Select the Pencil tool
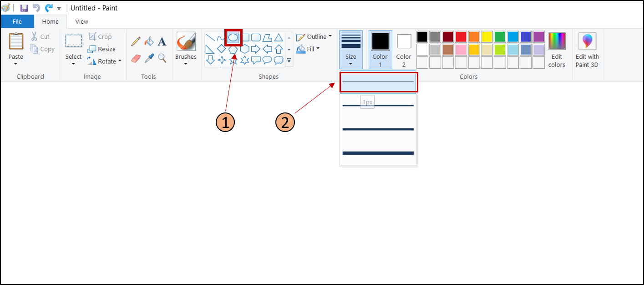Viewport: 644px width, 285px height. 136,41
